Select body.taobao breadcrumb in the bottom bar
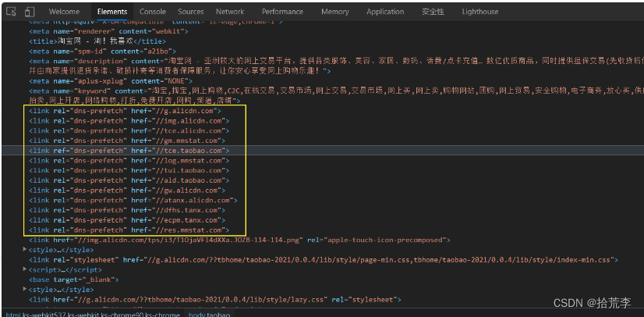This screenshot has height=317, width=644. (209, 315)
